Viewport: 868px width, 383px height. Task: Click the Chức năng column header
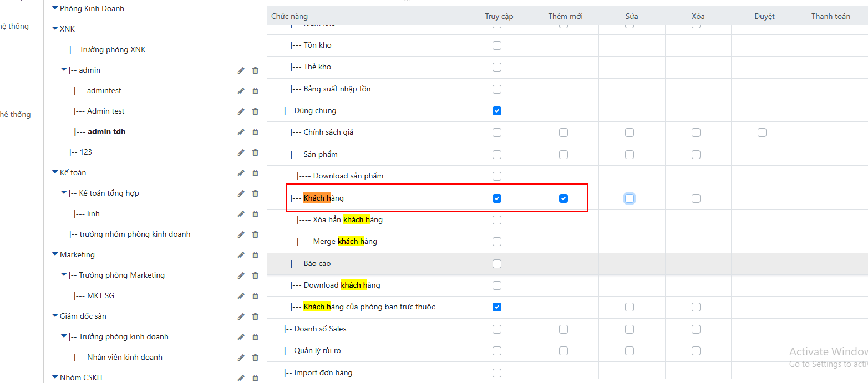pyautogui.click(x=290, y=16)
